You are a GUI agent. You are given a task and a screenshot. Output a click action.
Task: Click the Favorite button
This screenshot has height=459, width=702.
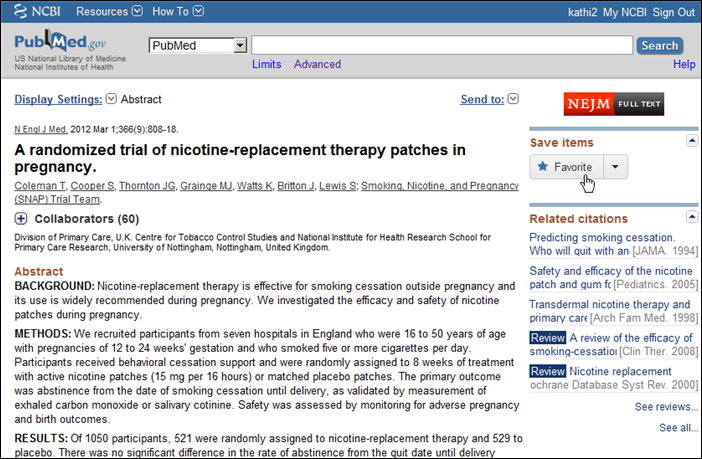click(566, 167)
